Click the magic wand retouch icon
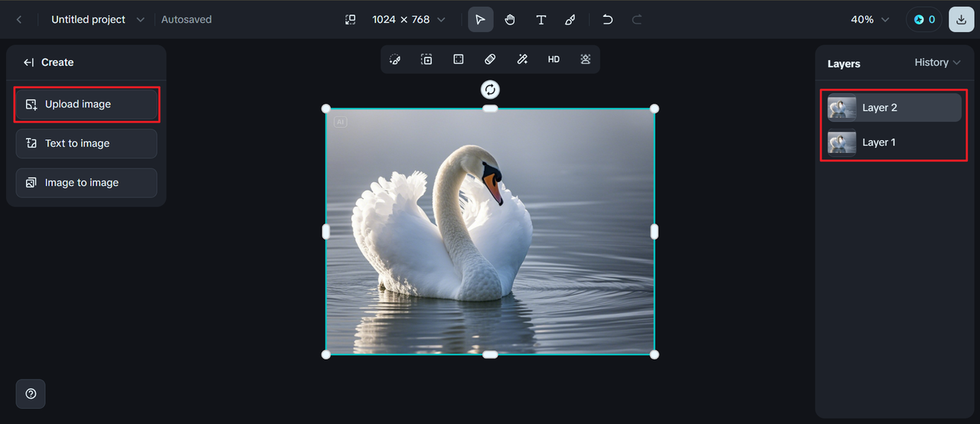The height and width of the screenshot is (424, 980). point(522,60)
